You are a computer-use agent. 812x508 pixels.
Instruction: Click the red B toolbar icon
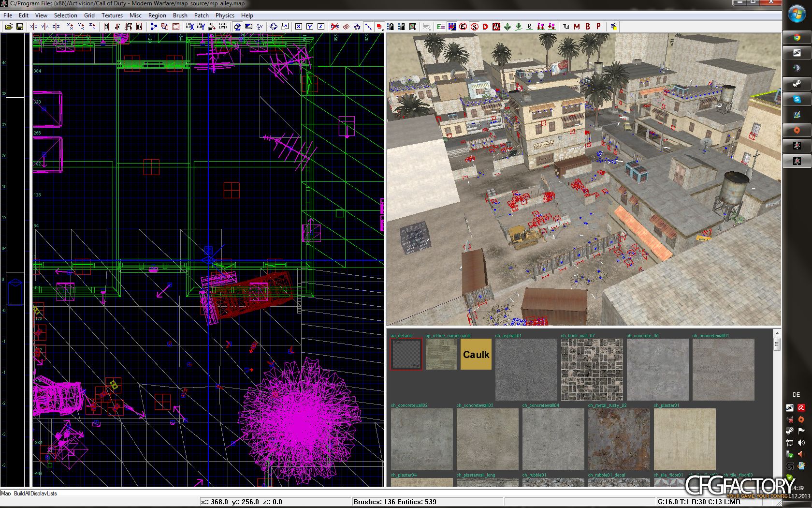[x=588, y=27]
